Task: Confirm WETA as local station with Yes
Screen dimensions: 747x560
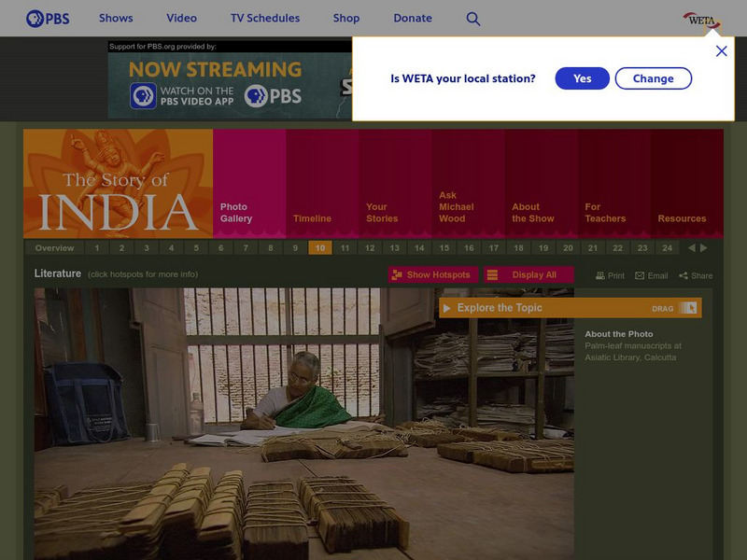Action: 582,78
